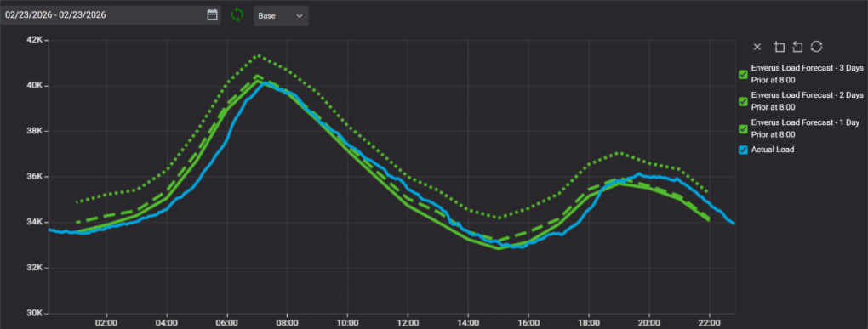Select the zoom area tool icon

[779, 47]
